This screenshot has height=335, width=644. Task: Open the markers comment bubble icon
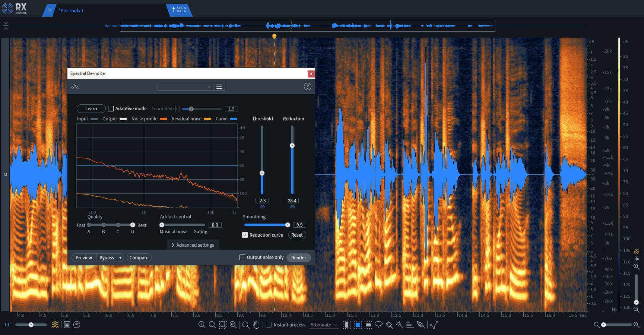point(77,325)
